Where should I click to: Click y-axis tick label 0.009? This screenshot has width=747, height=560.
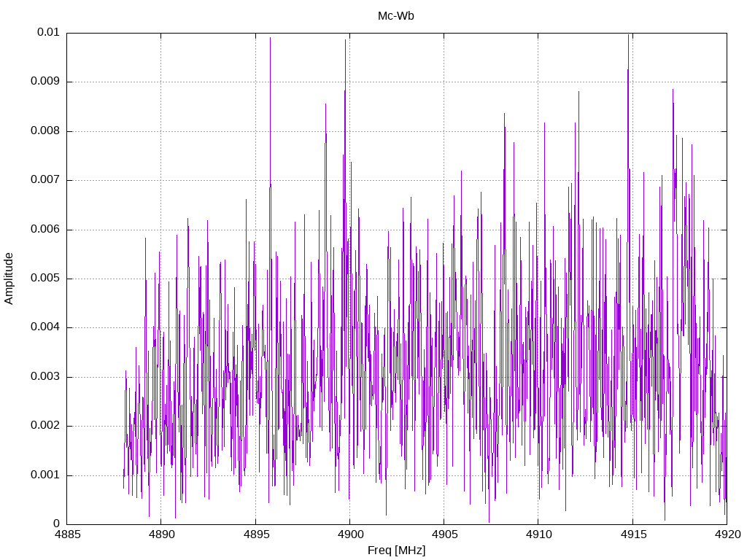45,82
